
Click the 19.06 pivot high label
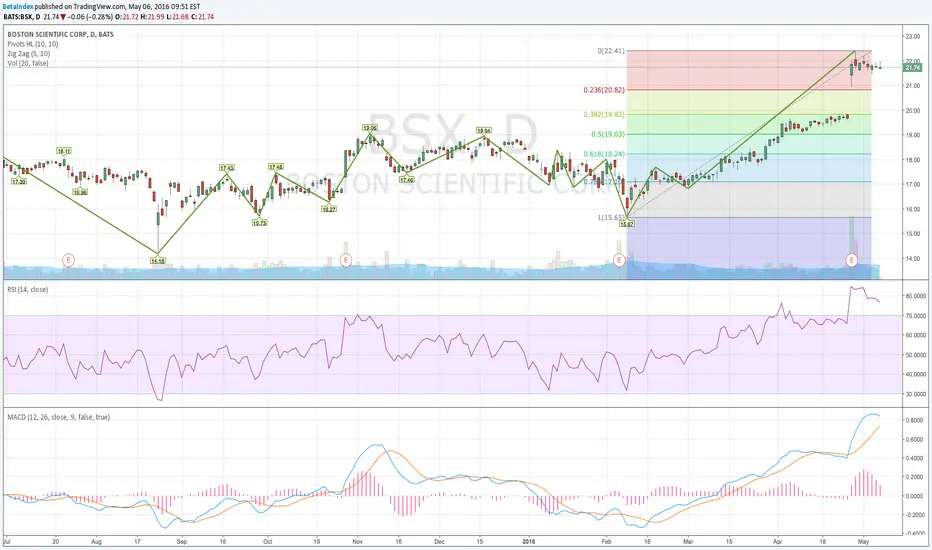point(370,128)
